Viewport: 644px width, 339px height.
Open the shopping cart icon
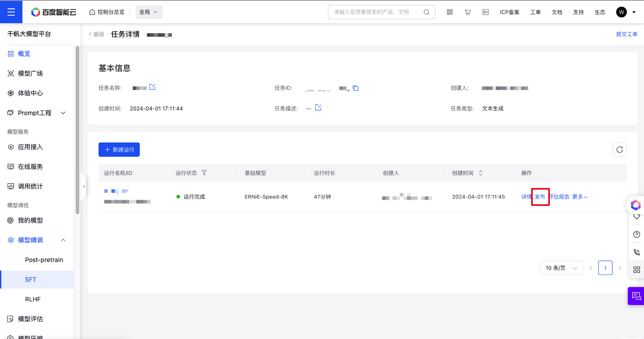467,12
